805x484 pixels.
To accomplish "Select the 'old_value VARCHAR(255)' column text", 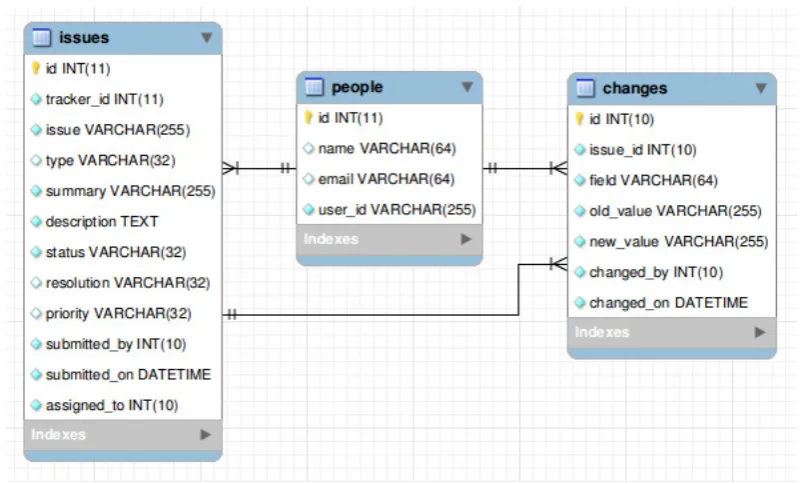I will (x=675, y=211).
